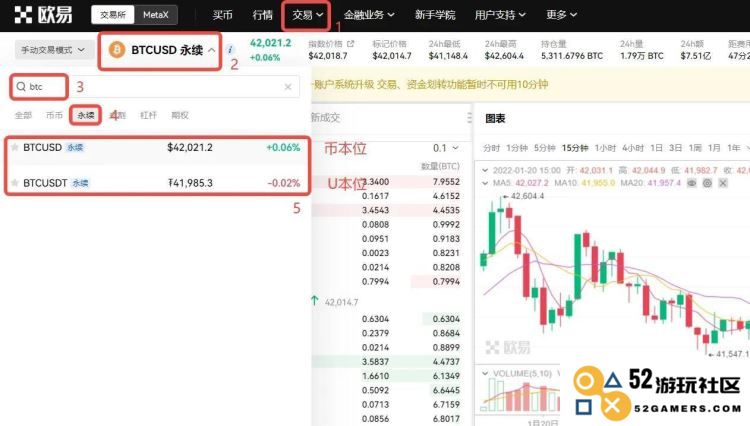
Task: Set chart interval to 1小时
Action: click(605, 148)
